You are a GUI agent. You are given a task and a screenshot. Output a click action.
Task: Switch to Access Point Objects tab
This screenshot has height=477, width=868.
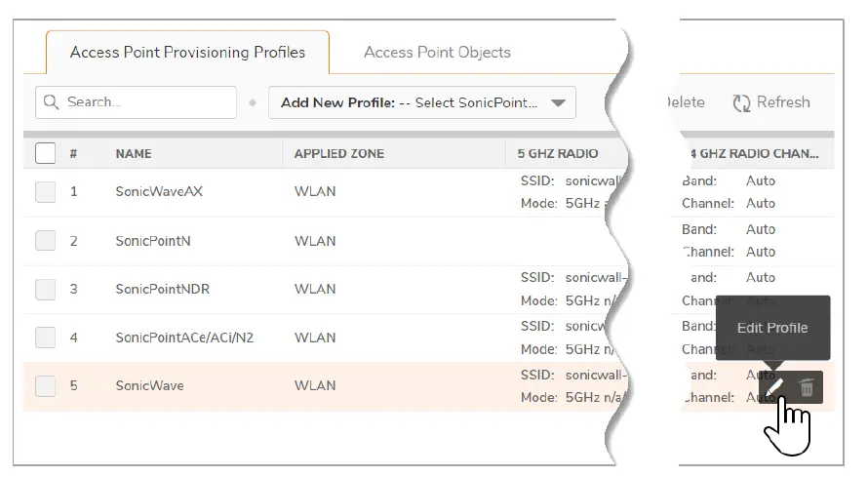pyautogui.click(x=437, y=52)
